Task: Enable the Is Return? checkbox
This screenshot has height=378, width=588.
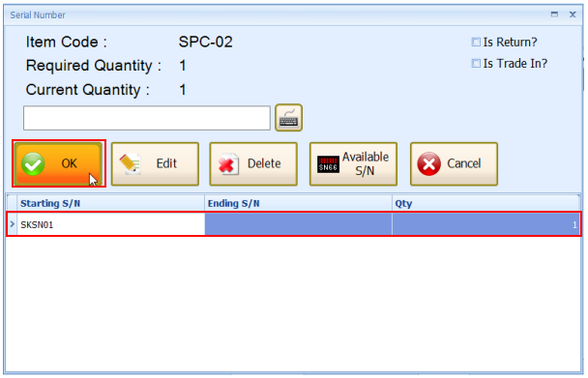Action: 476,42
